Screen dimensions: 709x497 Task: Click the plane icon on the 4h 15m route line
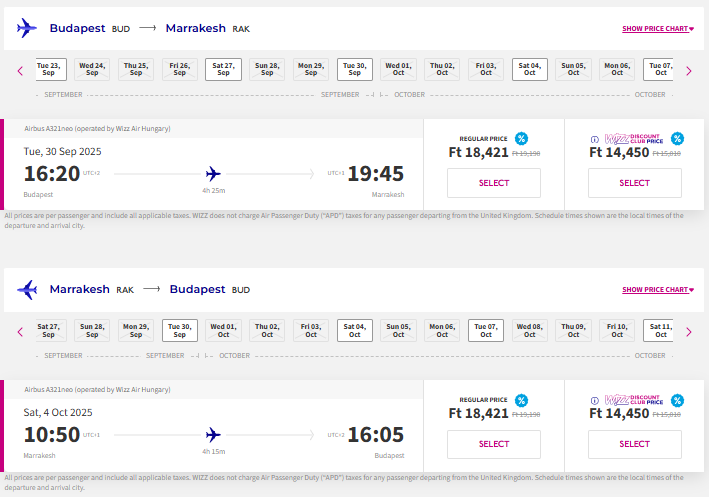coord(213,435)
